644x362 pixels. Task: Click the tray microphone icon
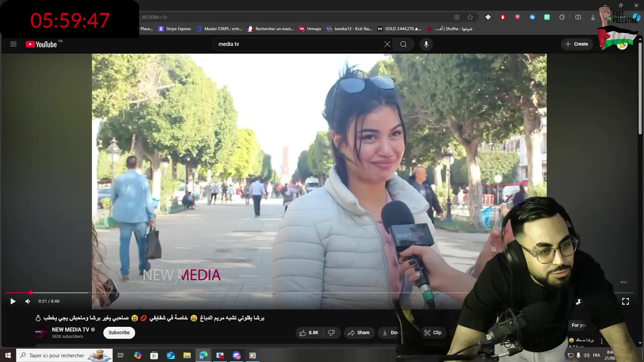click(x=578, y=355)
